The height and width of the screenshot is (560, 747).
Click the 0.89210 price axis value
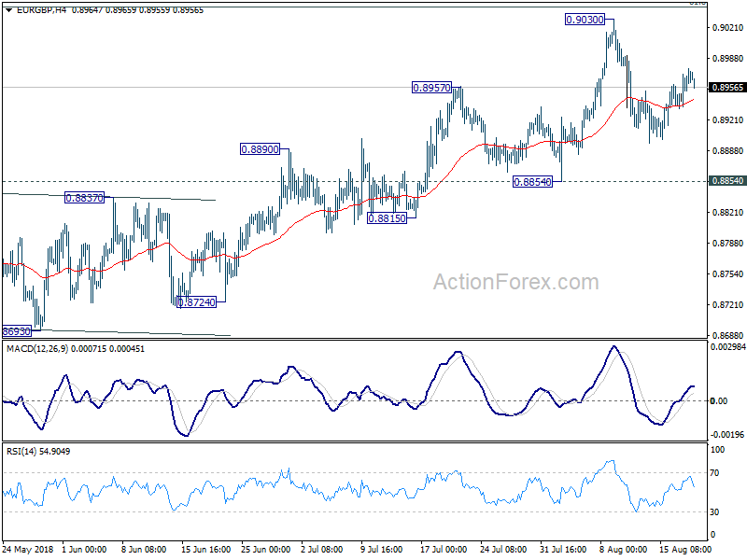(x=728, y=120)
